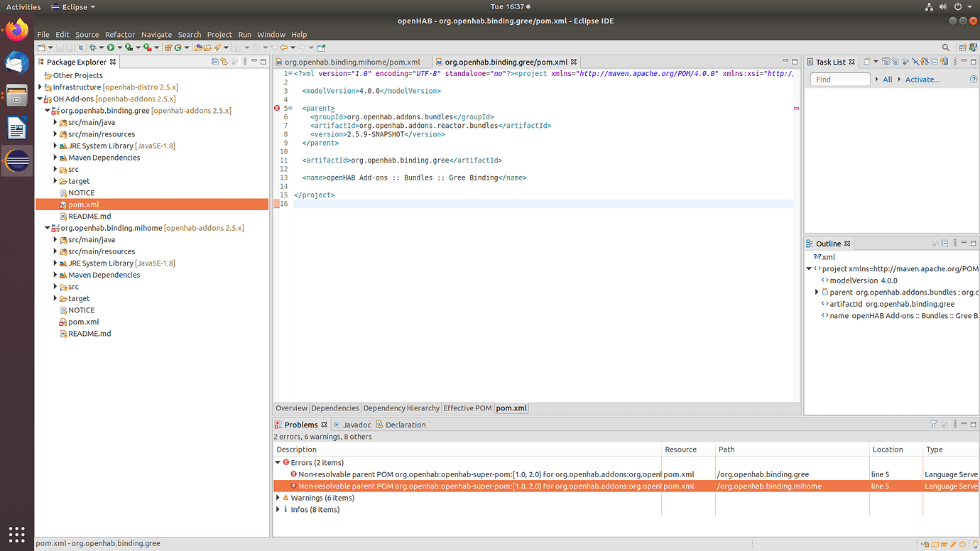Click the Task List help icon
The image size is (980, 551).
974,80
